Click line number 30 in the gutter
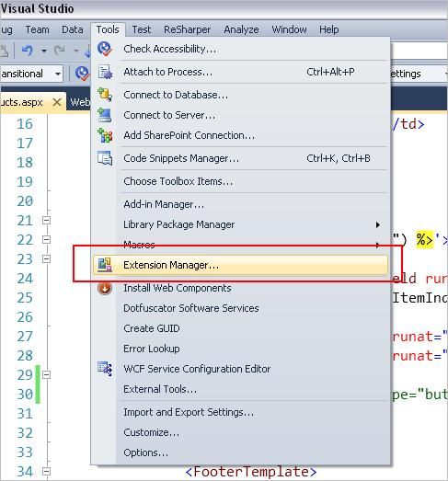Viewport: 448px width, 481px height. (25, 395)
